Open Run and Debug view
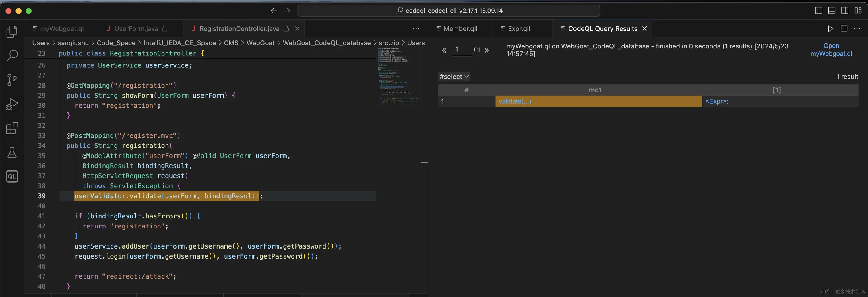868x297 pixels. point(12,104)
